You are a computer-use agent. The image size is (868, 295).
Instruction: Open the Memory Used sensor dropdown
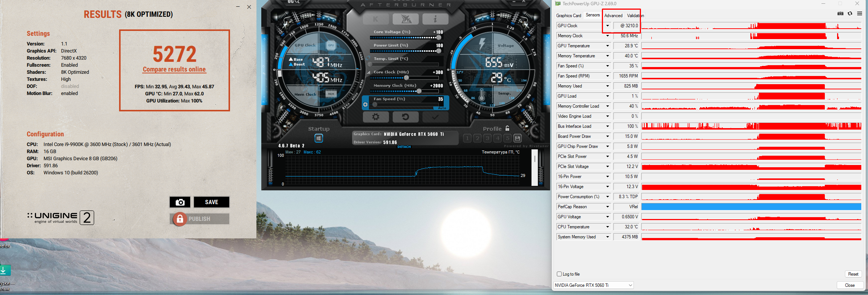[607, 86]
